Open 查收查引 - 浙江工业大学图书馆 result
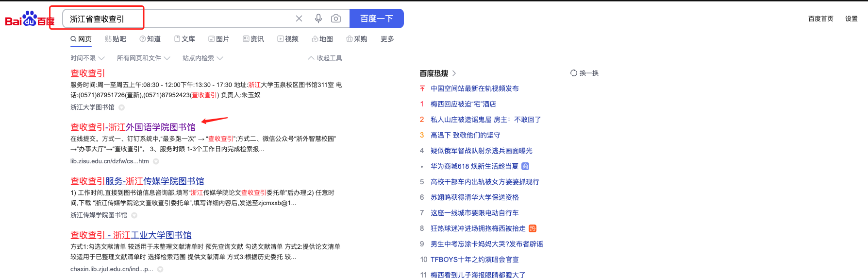The image size is (868, 278). [131, 235]
